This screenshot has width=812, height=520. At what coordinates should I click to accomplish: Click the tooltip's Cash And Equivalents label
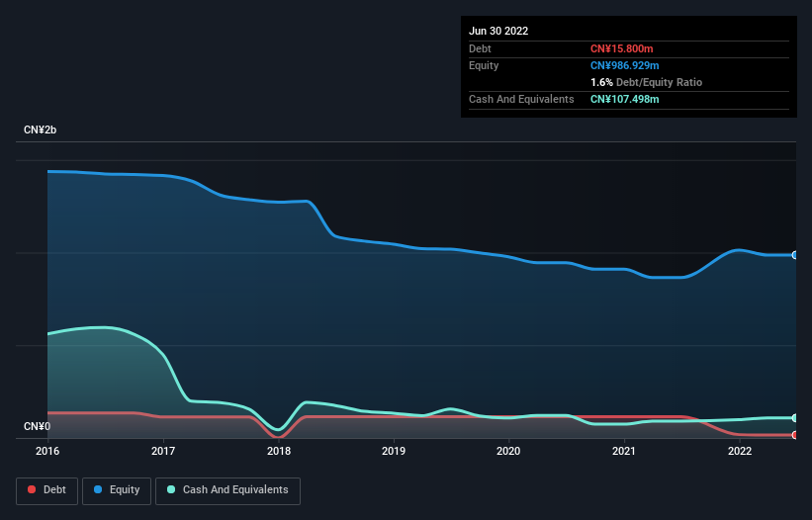point(521,99)
